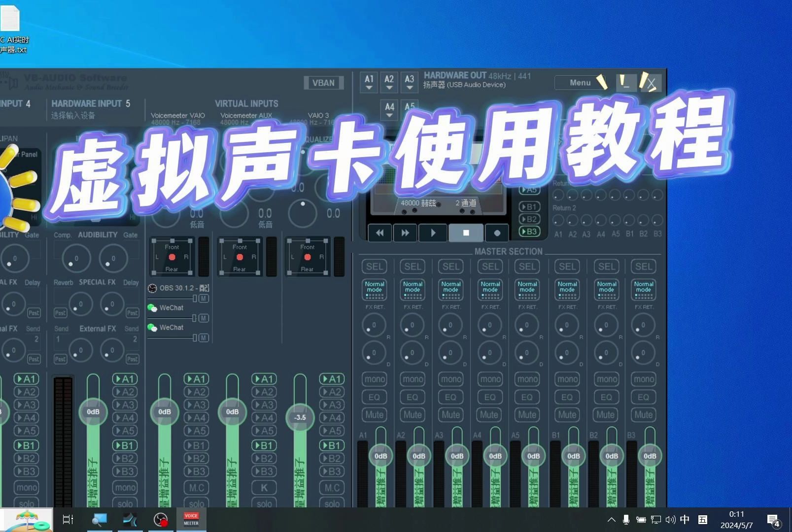Open OBS Studio from the taskbar
The image size is (792, 532).
pos(161,520)
